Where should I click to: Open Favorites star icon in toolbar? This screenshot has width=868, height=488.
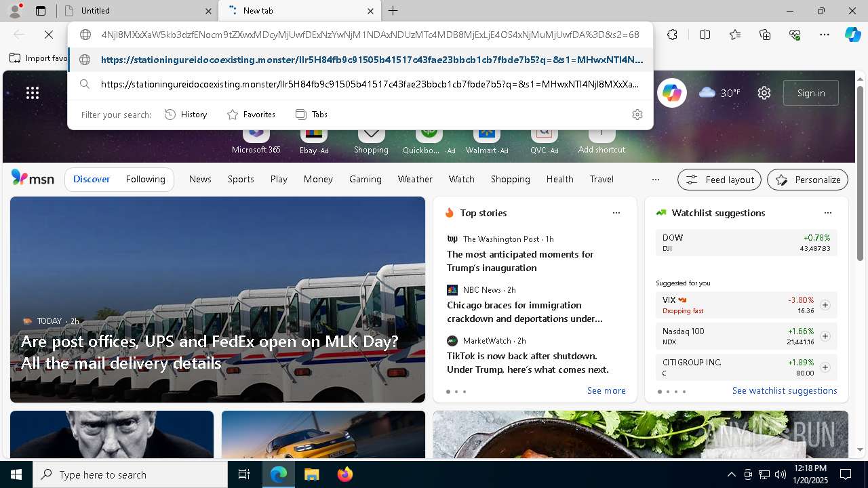tap(735, 35)
